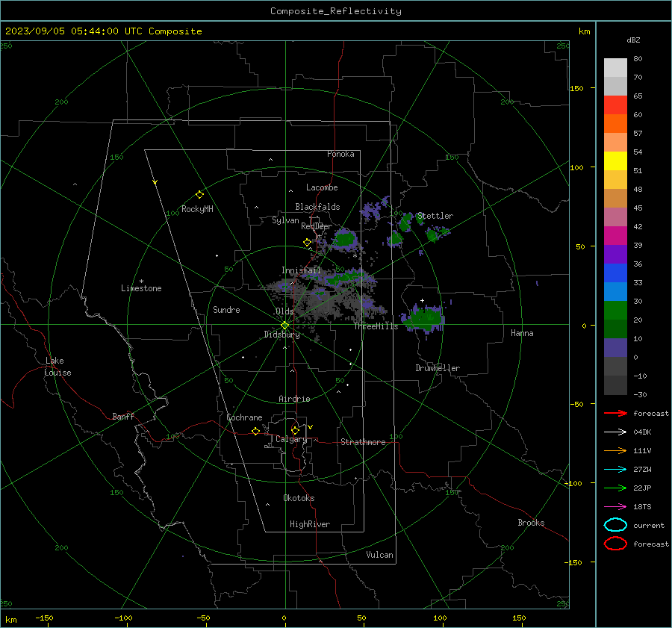Click the green storm cell east of ThreeHills
The image size is (672, 628).
(425, 319)
